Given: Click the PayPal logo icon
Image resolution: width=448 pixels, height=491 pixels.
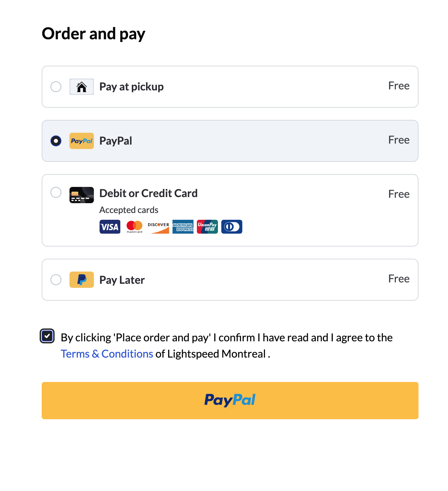Looking at the screenshot, I should pos(81,141).
